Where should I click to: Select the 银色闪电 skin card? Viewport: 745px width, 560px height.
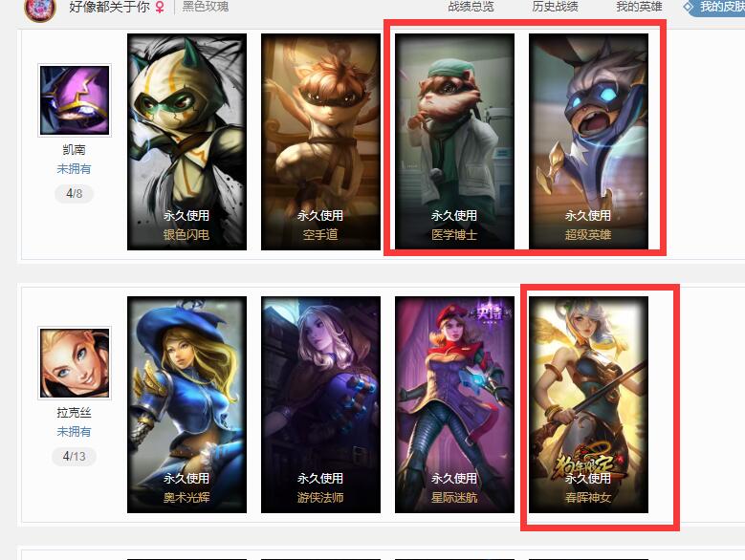186,141
